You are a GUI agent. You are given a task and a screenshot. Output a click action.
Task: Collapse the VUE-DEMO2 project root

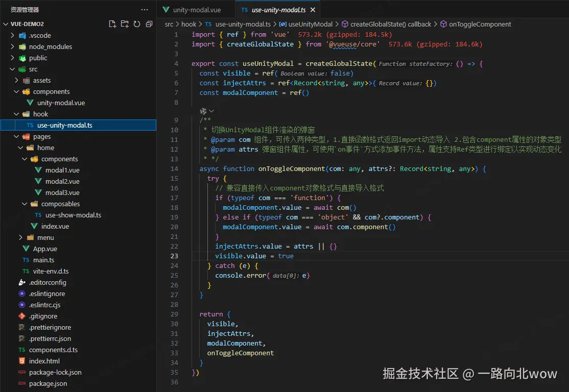pyautogui.click(x=6, y=24)
